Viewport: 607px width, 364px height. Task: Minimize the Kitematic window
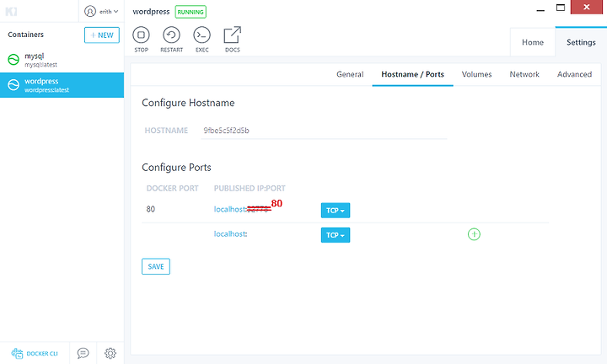(540, 10)
